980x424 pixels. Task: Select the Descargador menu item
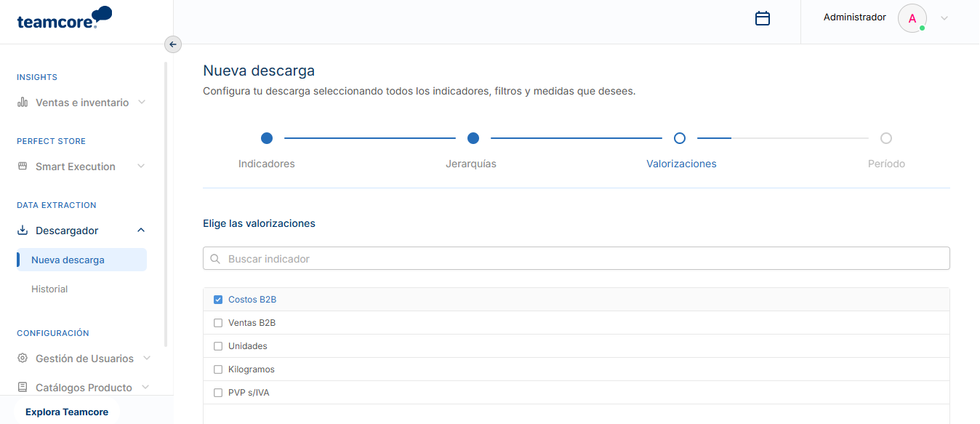81,231
